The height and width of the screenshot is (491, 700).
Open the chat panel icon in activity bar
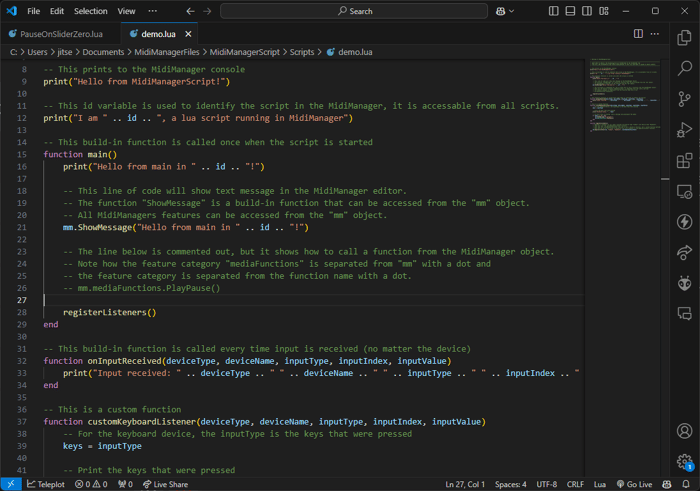(684, 313)
